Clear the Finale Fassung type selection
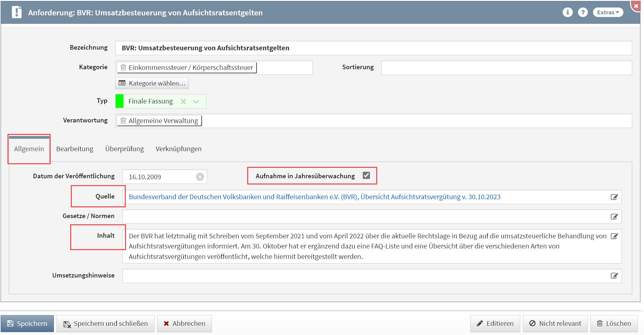Viewport: 644px width, 335px height. (184, 102)
